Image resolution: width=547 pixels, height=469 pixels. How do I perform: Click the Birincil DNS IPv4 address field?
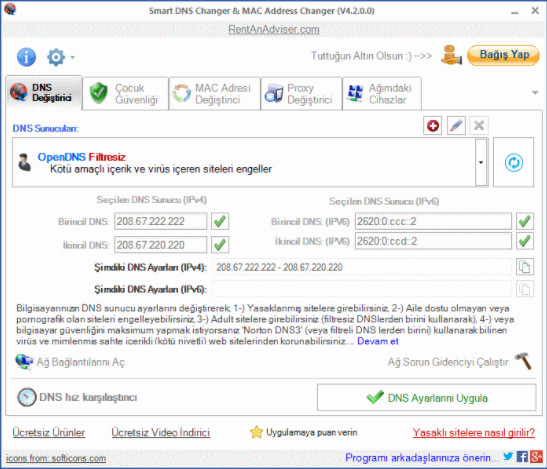click(160, 221)
